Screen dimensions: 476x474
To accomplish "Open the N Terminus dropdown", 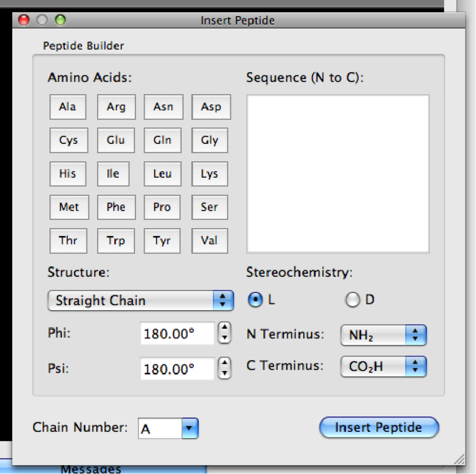I will tap(384, 335).
